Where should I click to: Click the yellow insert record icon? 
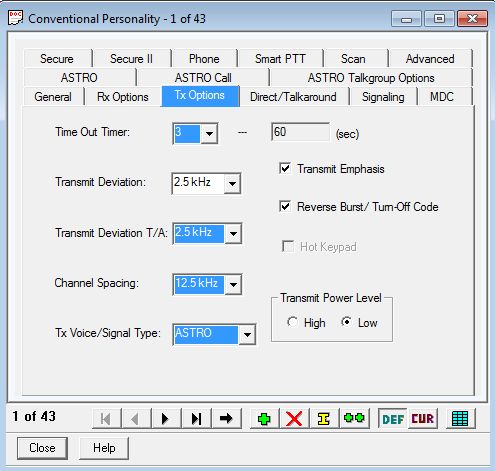(x=323, y=418)
